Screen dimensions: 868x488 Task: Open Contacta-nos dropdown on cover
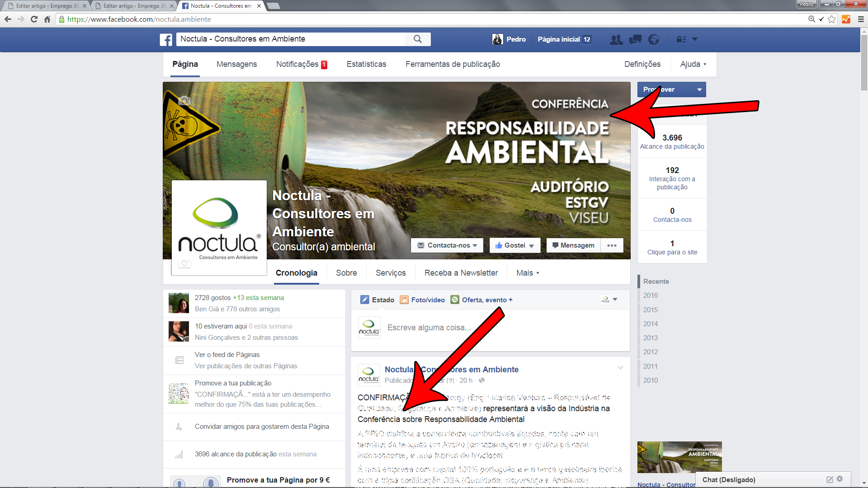[447, 245]
